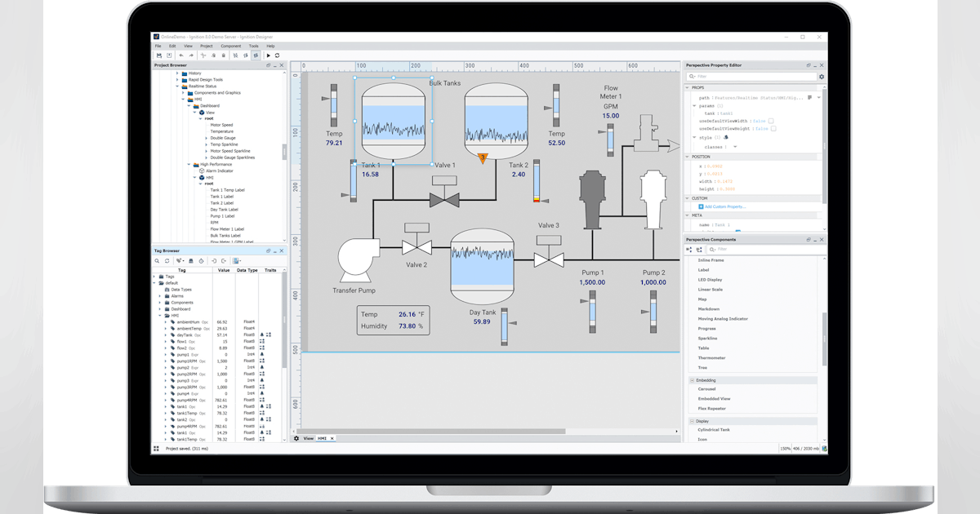Expand the Rapid Design Tools folder

[x=177, y=80]
